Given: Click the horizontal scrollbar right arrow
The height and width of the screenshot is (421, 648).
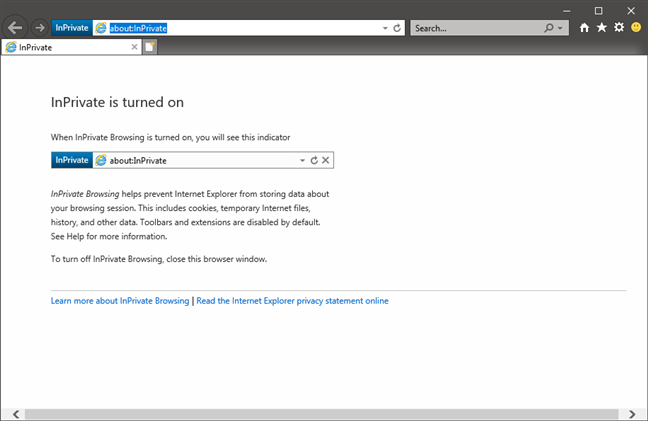Looking at the screenshot, I should 632,414.
